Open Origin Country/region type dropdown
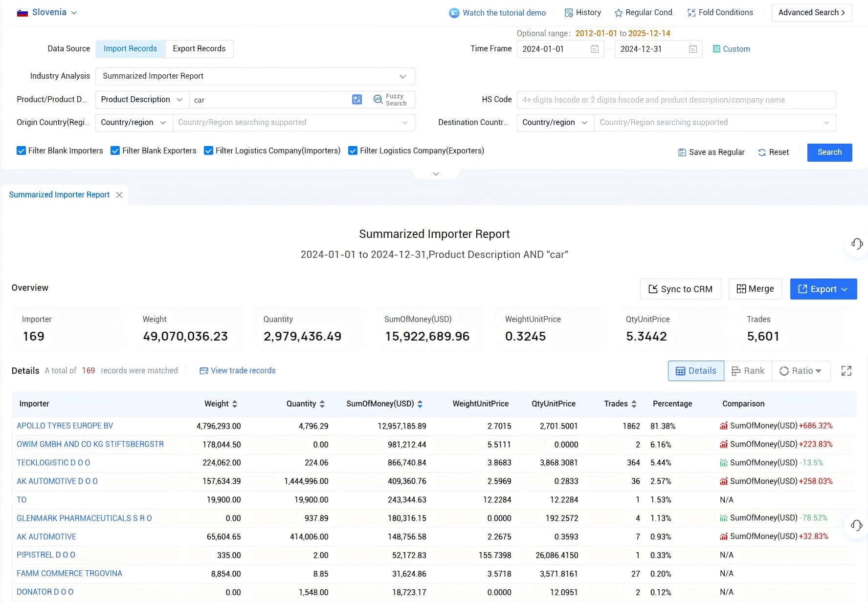The height and width of the screenshot is (602, 868). pos(134,123)
